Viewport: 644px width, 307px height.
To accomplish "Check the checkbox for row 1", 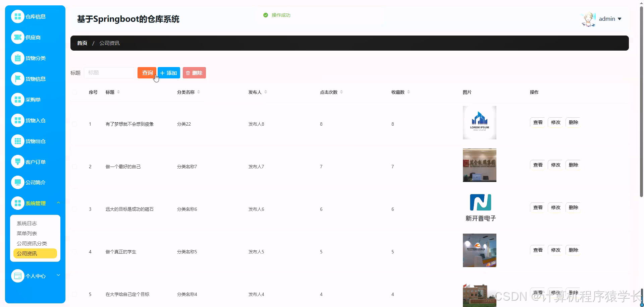I will pos(74,124).
